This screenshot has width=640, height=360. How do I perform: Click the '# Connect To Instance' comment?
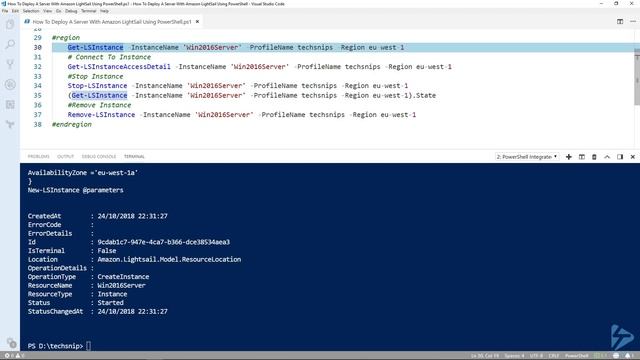click(109, 57)
